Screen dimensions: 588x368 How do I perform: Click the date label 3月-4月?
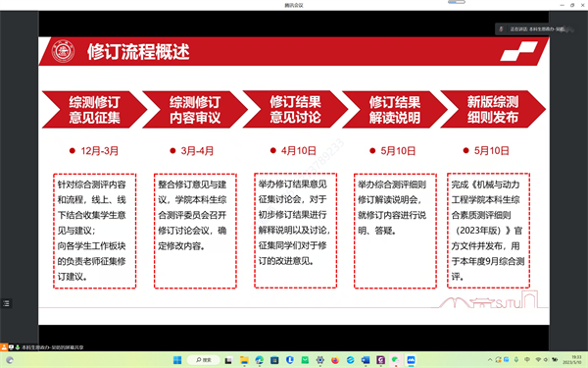coord(197,151)
